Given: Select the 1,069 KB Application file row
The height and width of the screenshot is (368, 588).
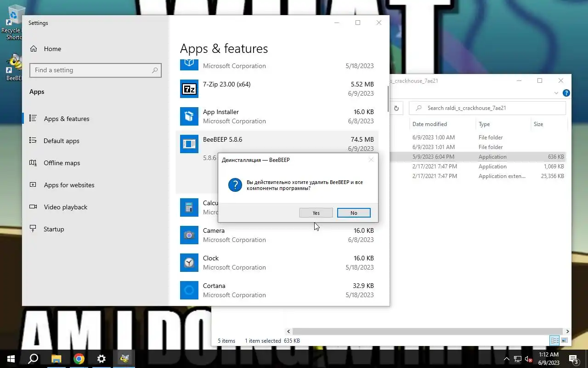Looking at the screenshot, I should click(x=478, y=167).
